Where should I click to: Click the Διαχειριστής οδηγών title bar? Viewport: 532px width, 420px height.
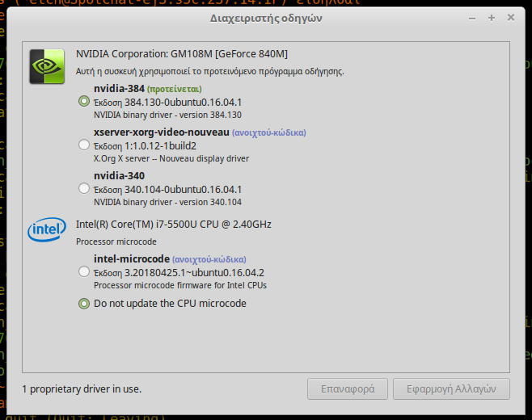pos(266,19)
